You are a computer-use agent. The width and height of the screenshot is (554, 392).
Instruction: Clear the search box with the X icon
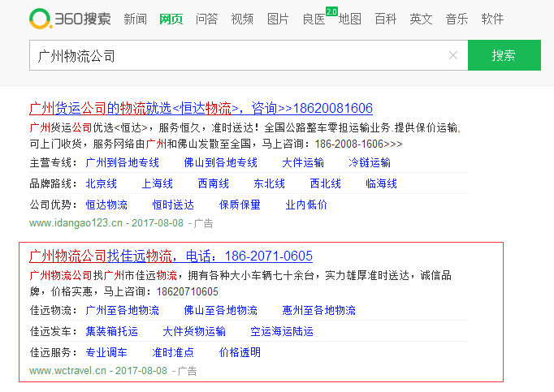[453, 55]
